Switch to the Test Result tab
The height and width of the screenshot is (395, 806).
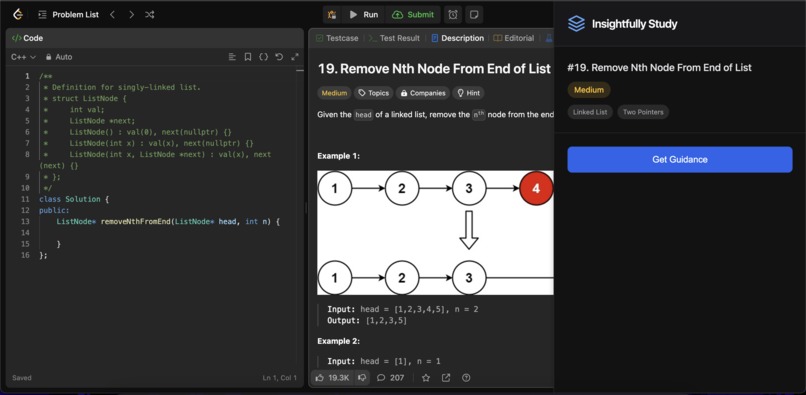click(394, 38)
